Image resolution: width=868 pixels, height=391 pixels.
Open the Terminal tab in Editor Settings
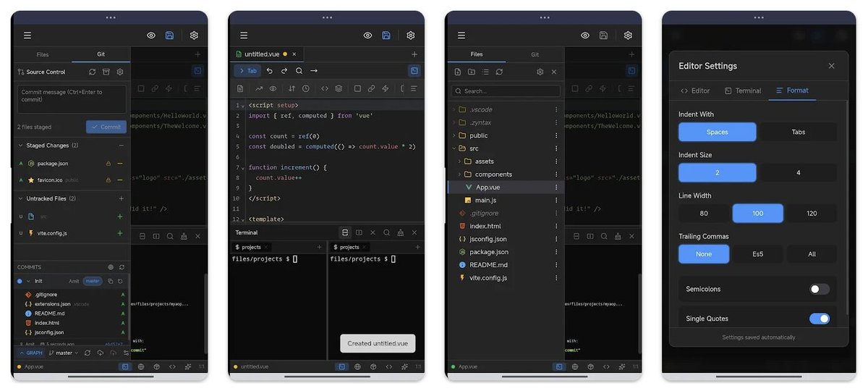click(743, 91)
